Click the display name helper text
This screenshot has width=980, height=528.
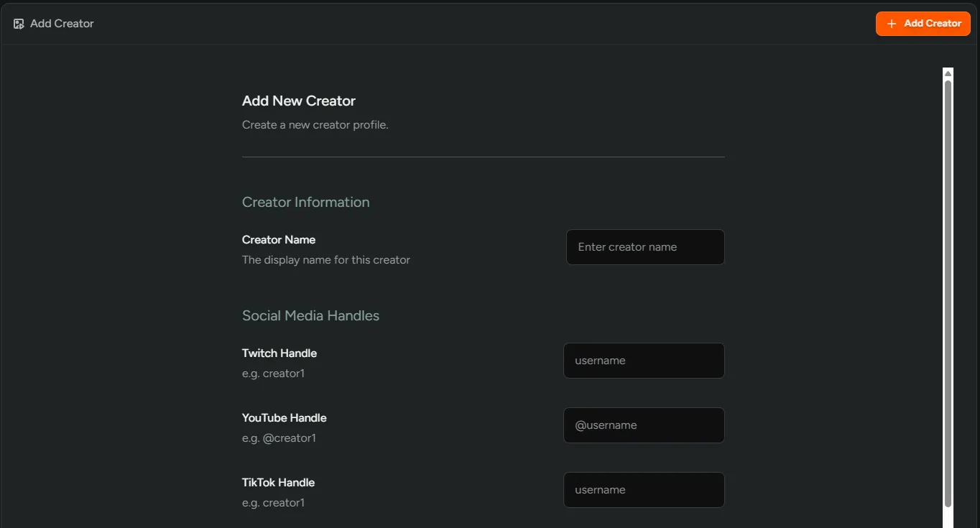[x=325, y=259]
